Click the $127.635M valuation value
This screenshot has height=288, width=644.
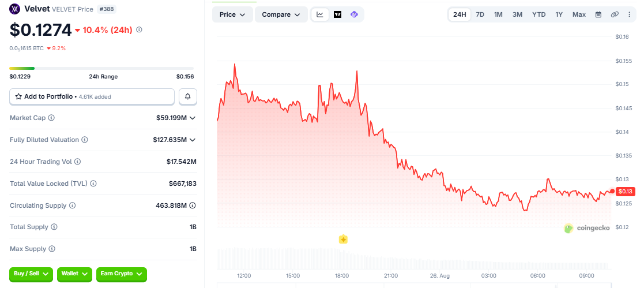(170, 140)
